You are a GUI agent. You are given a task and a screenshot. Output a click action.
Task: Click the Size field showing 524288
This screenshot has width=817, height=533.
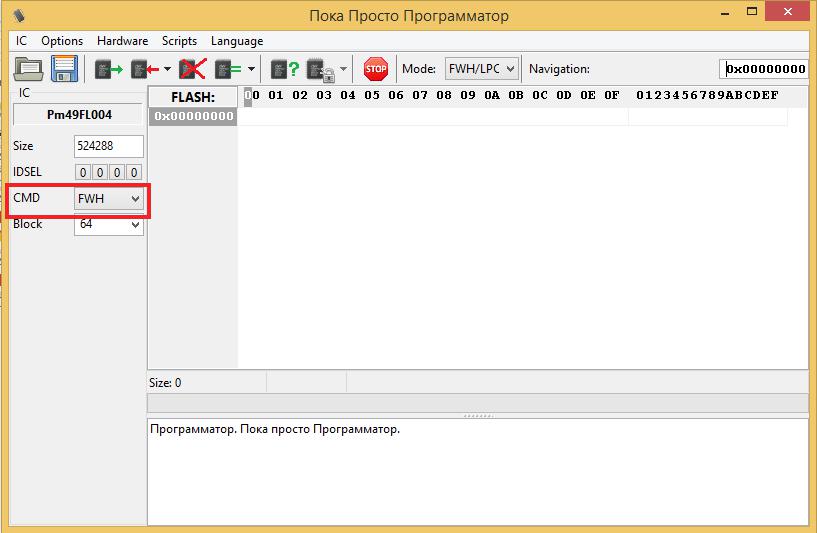point(108,146)
